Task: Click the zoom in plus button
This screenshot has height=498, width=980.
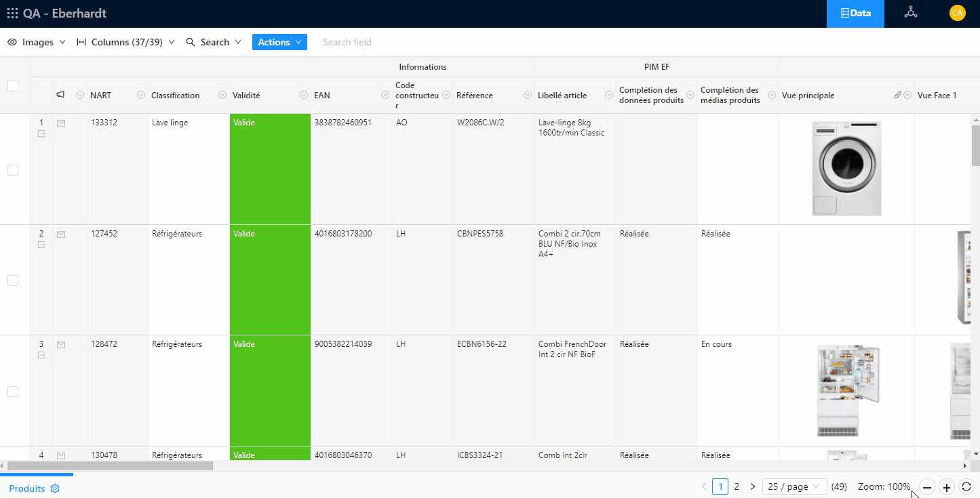Action: pyautogui.click(x=947, y=486)
